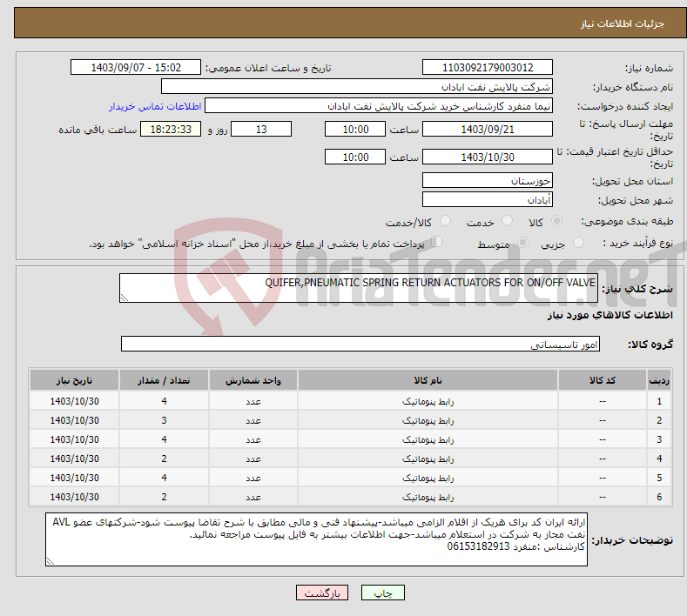The height and width of the screenshot is (616, 687).
Task: Select the کالا radio button
Action: coord(556,221)
